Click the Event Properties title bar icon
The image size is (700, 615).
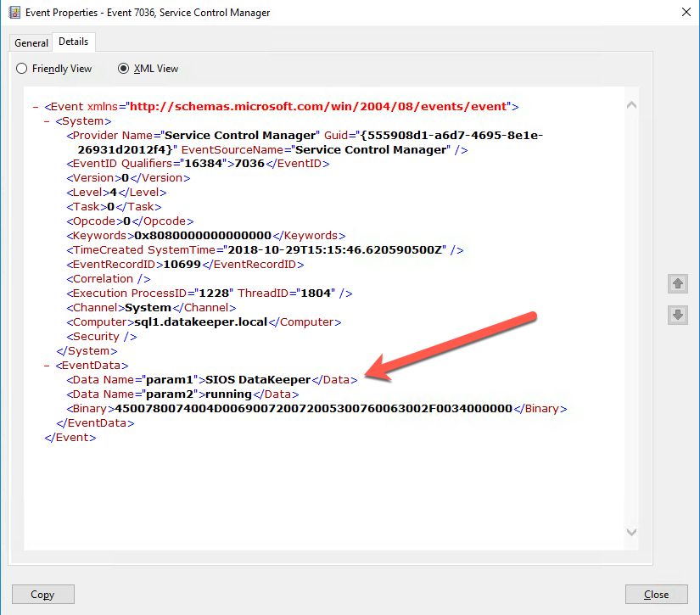(x=14, y=13)
